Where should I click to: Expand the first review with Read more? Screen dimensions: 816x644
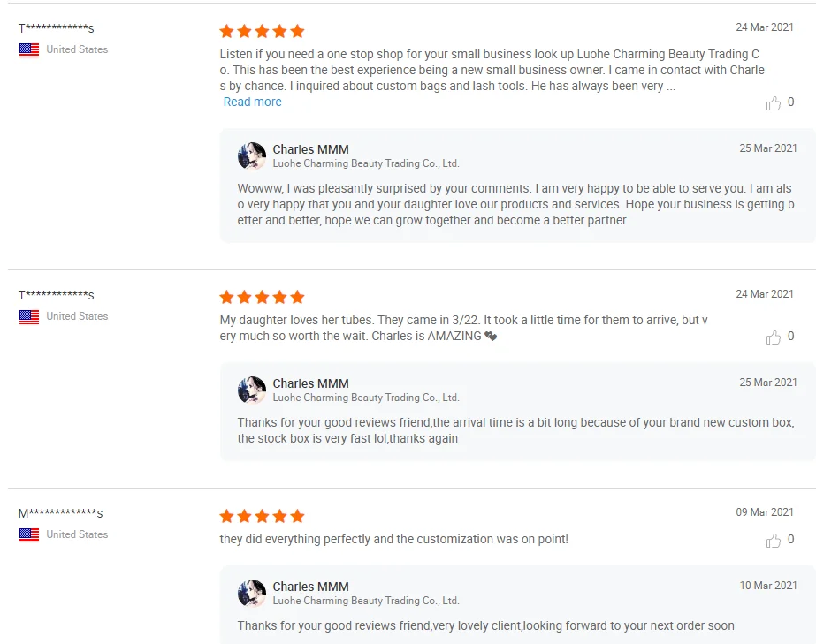[253, 102]
